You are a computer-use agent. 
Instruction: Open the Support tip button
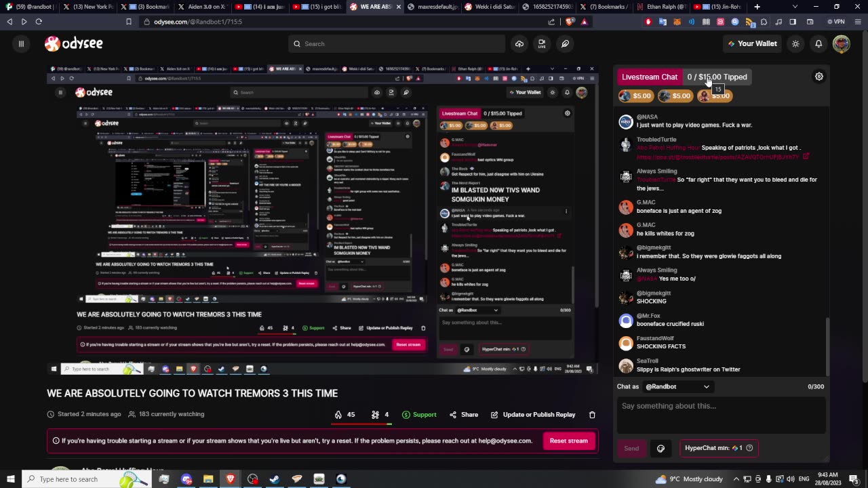click(419, 415)
